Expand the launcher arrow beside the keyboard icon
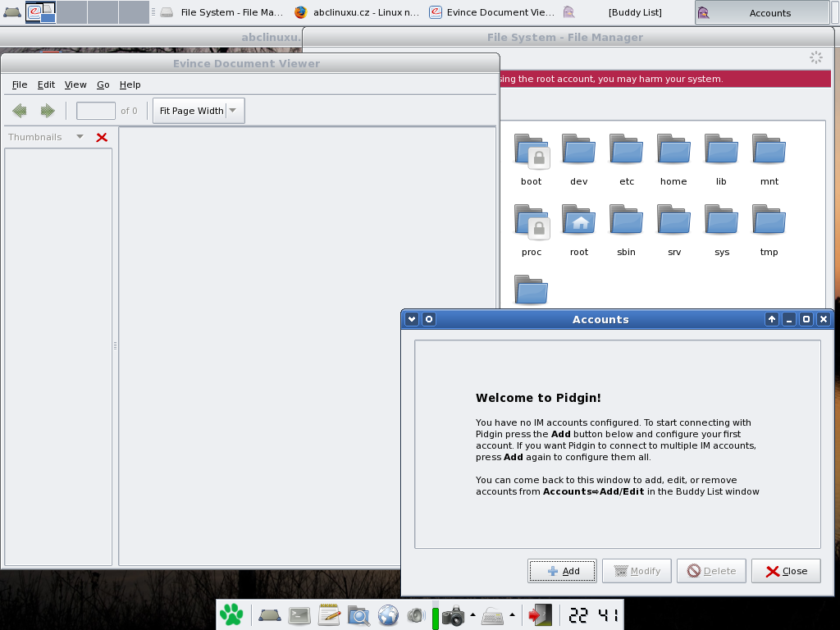 [x=512, y=614]
